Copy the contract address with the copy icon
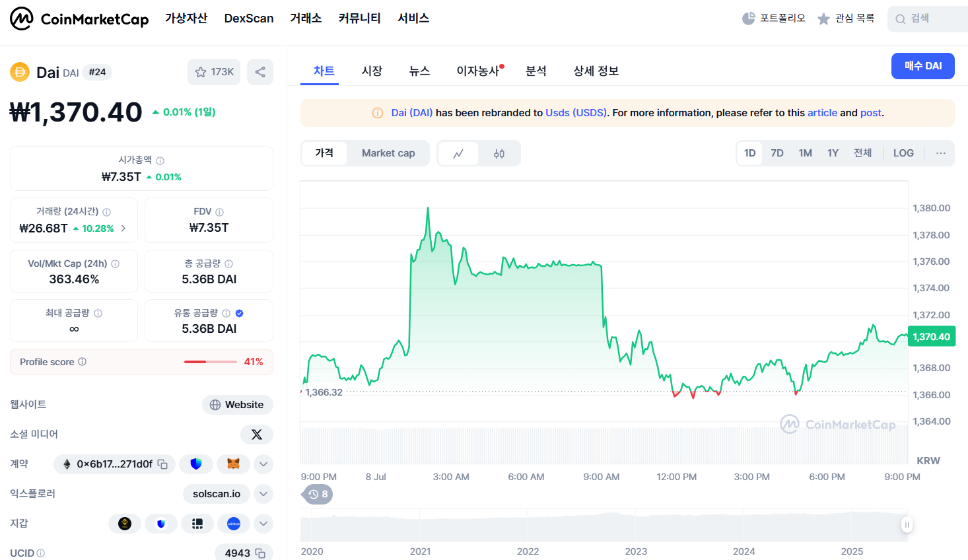Image resolution: width=968 pixels, height=560 pixels. pos(163,464)
